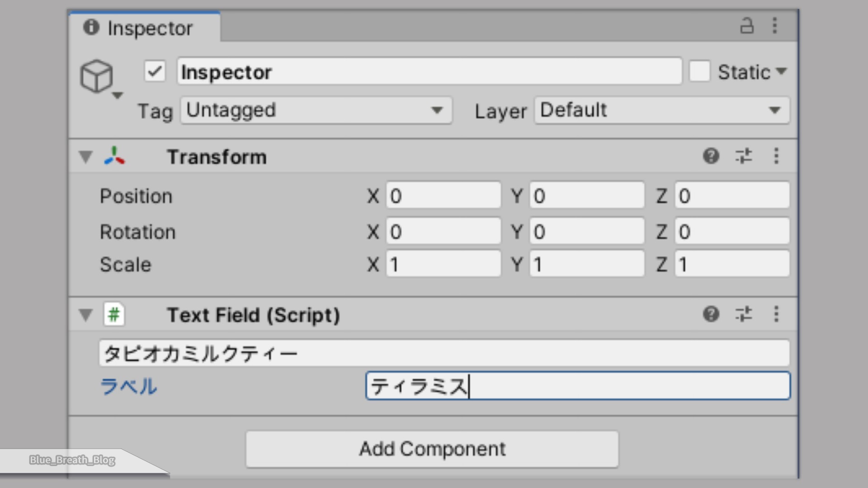The height and width of the screenshot is (488, 868).
Task: Click the Add Component button
Action: pos(432,449)
